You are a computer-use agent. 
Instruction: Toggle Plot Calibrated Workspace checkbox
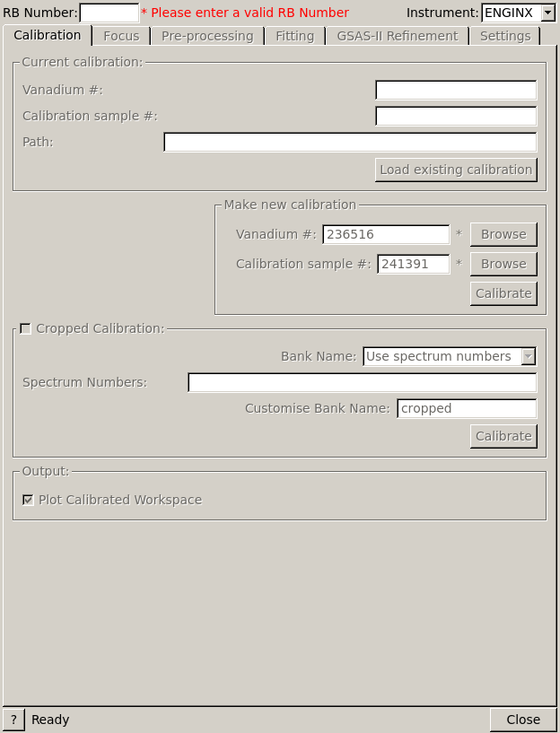click(29, 500)
